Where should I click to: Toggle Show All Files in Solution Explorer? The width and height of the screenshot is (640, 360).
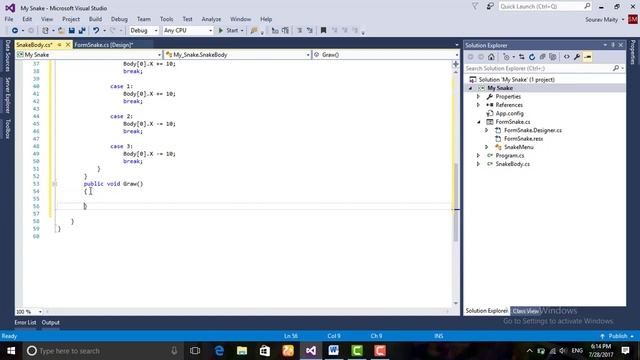point(553,57)
